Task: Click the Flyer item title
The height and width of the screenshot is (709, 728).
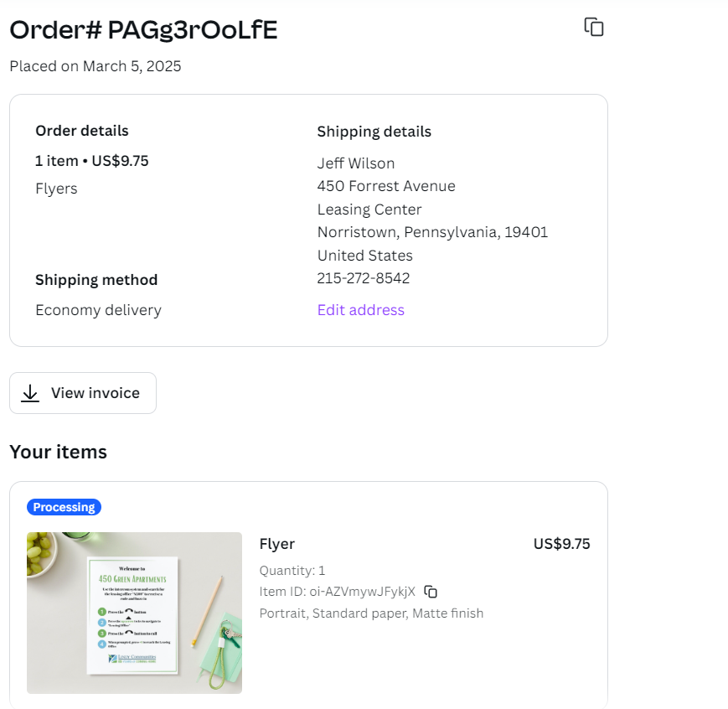Action: [x=277, y=544]
